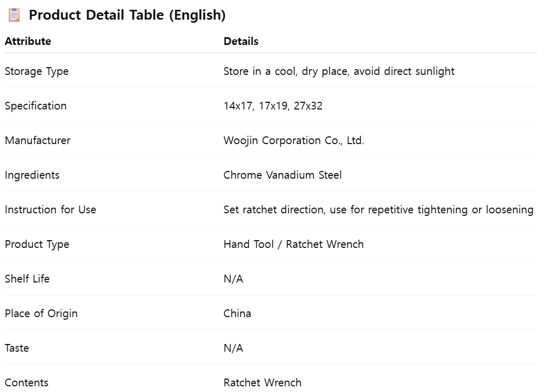Click the Product Detail Table heading

tap(127, 15)
